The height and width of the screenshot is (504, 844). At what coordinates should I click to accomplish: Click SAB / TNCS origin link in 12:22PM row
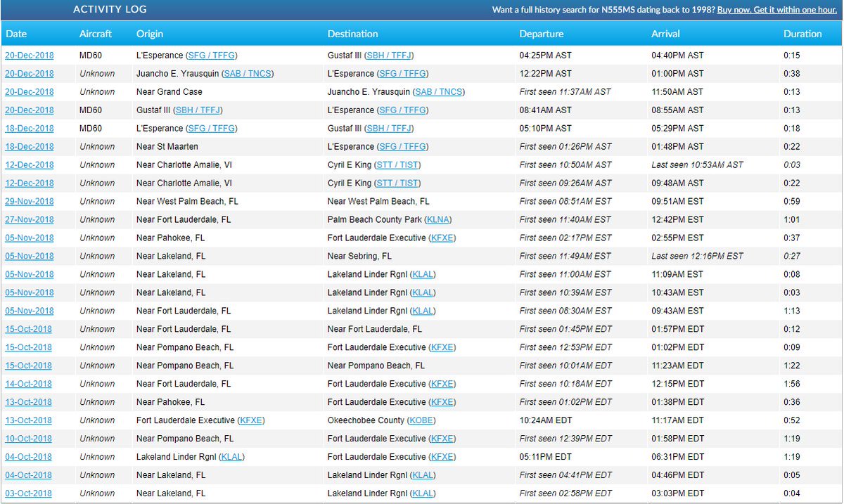coord(248,74)
